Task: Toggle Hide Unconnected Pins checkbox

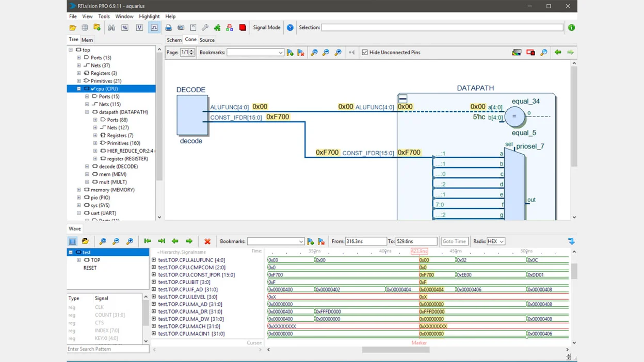Action: 365,53
